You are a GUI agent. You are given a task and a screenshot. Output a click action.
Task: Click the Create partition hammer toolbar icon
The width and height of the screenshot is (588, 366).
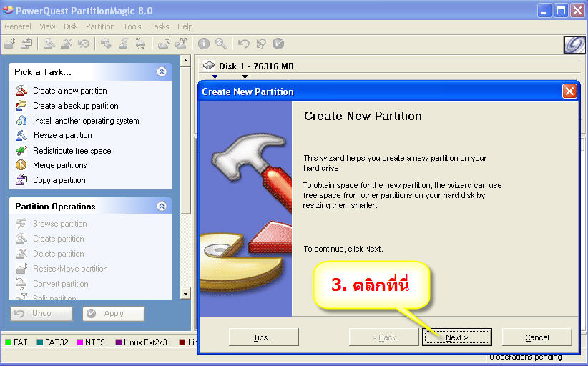pyautogui.click(x=49, y=44)
